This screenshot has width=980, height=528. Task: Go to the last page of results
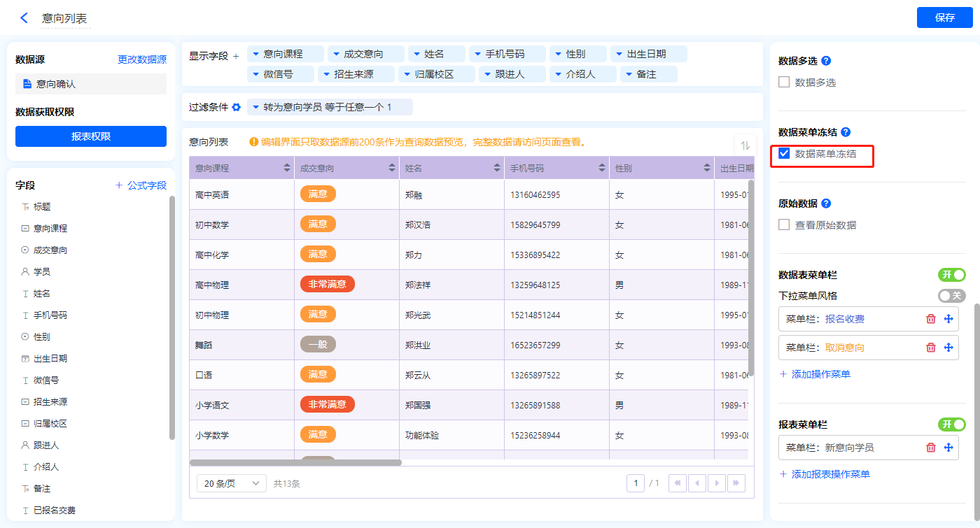pos(736,483)
